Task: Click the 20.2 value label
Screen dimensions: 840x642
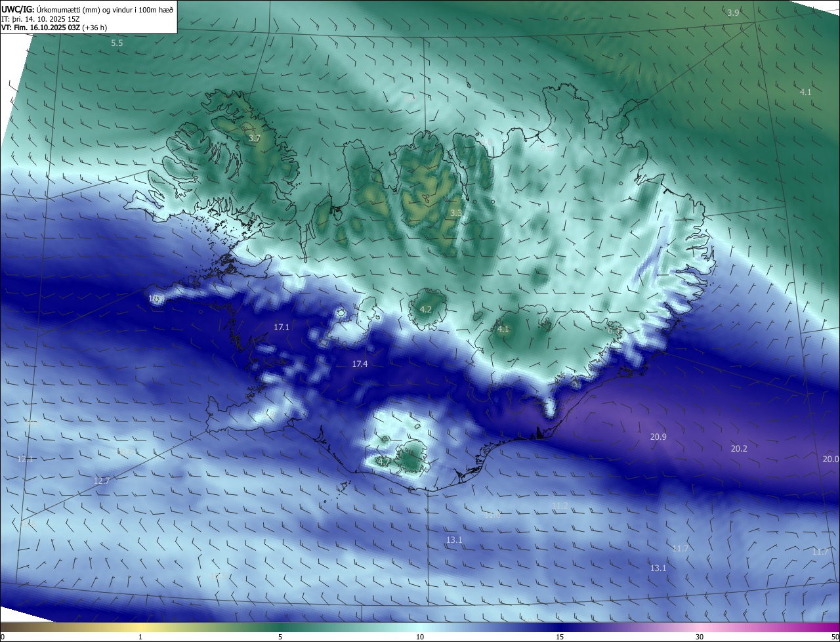Action: coord(739,448)
